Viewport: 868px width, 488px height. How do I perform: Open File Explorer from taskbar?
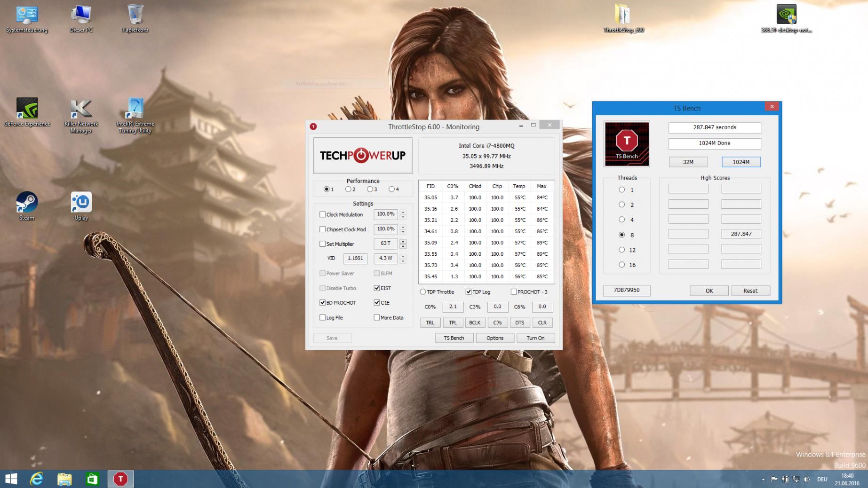[64, 479]
